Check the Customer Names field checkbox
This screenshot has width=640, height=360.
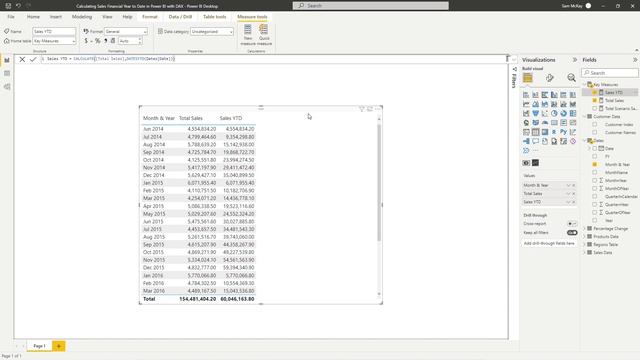[595, 132]
